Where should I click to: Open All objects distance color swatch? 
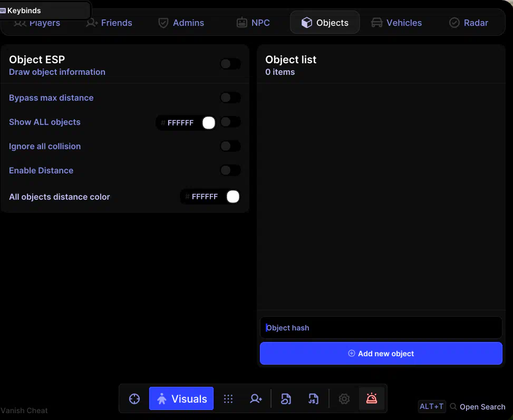click(233, 197)
